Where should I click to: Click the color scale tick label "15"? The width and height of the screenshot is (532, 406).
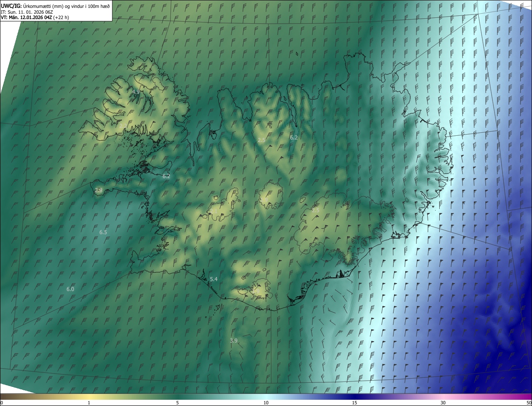pos(355,403)
